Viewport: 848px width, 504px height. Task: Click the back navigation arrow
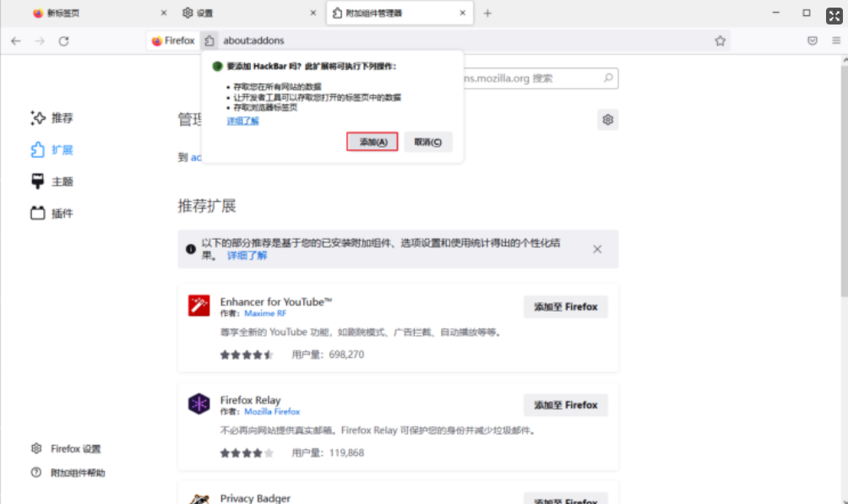tap(15, 40)
